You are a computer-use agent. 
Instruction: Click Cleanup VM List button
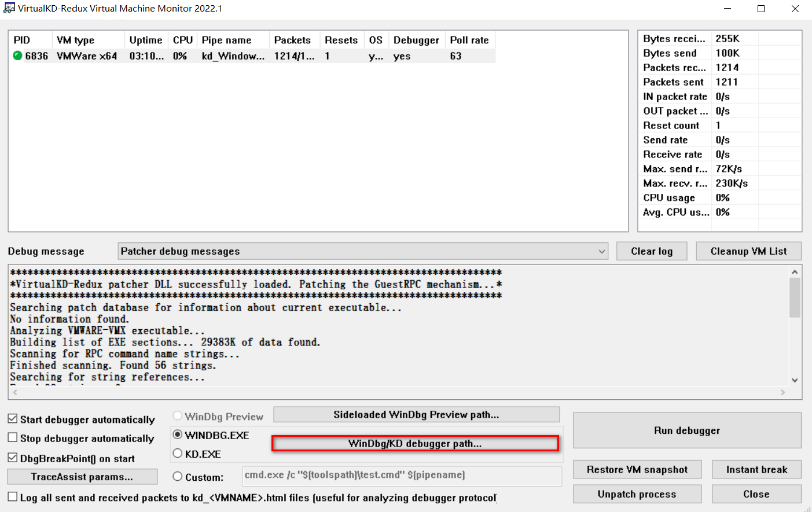(748, 251)
